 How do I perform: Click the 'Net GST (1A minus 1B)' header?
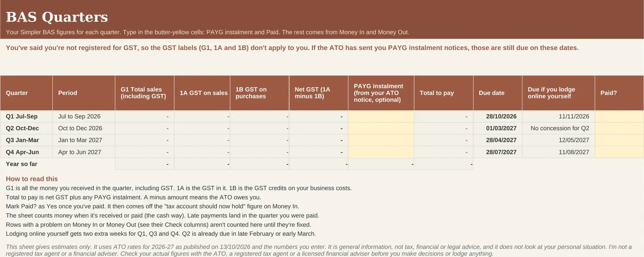[319, 93]
